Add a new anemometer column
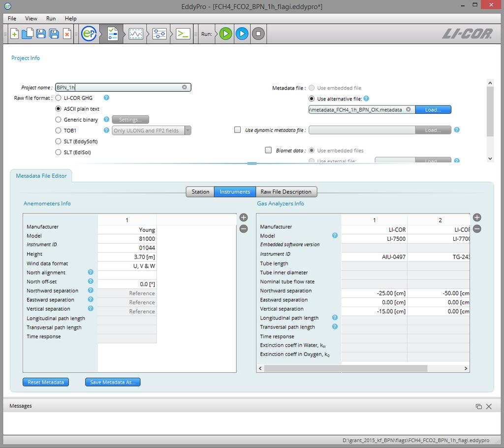504x448 pixels. [244, 218]
